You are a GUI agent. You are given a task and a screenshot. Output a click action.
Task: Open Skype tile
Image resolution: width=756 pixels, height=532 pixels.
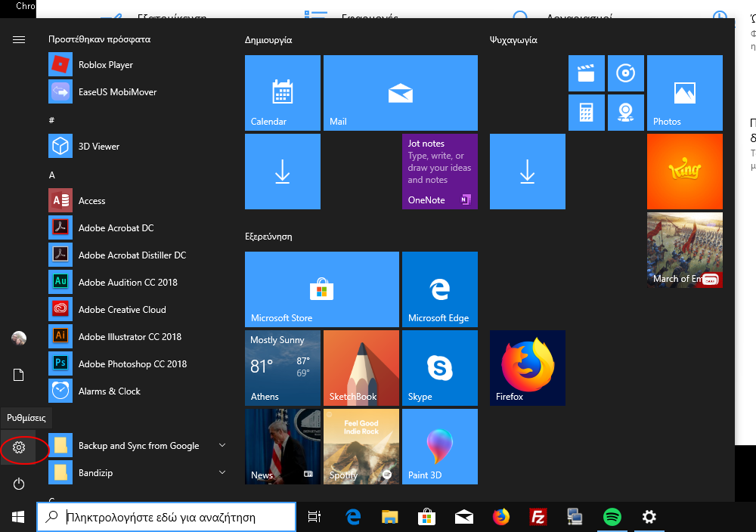[x=439, y=368]
